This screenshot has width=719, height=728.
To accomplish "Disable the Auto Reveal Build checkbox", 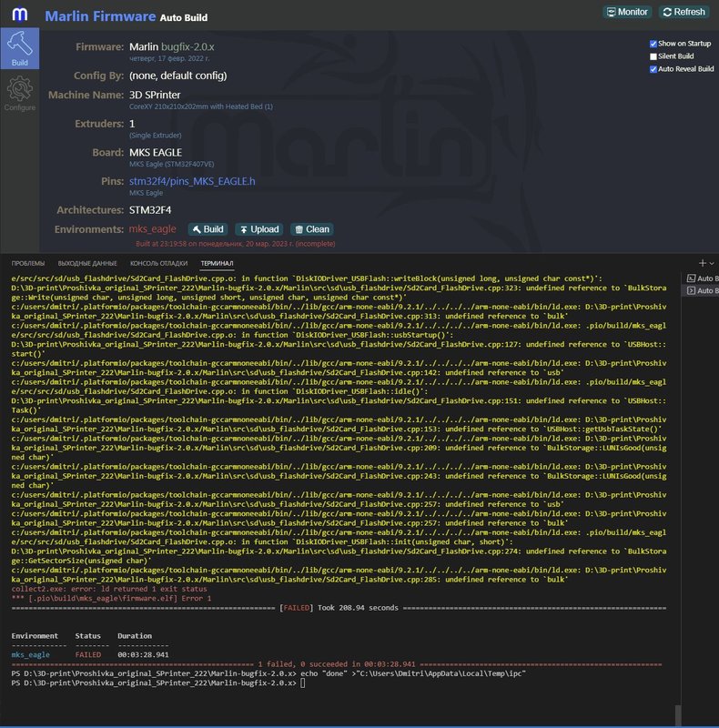I will (x=653, y=69).
